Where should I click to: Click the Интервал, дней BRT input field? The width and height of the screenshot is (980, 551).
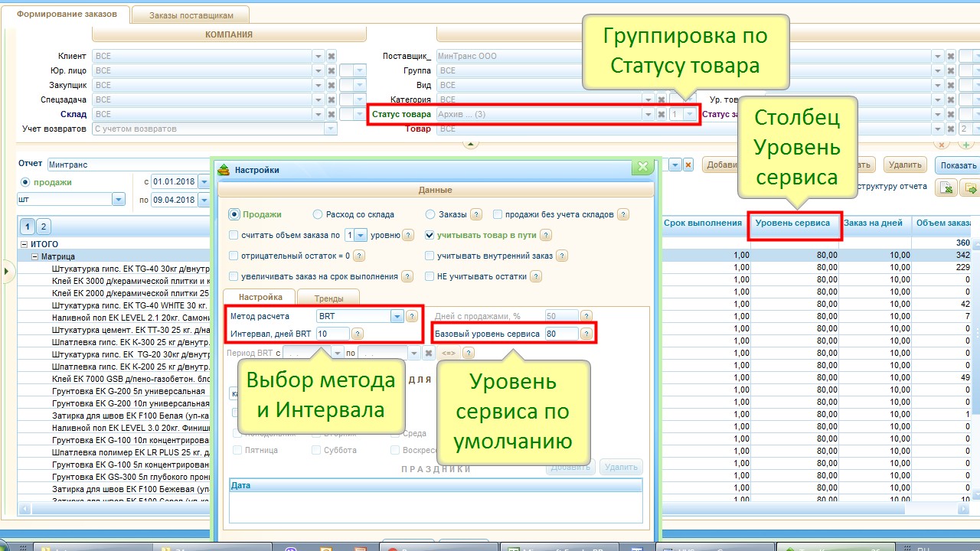click(332, 334)
